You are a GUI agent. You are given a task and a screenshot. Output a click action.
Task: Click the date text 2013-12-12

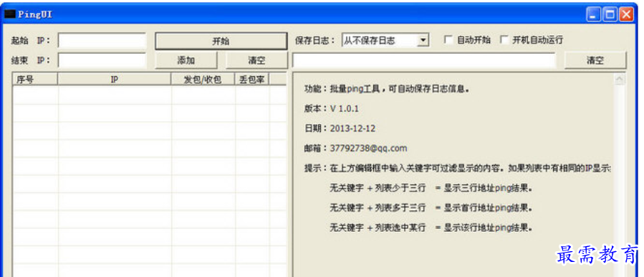[352, 128]
